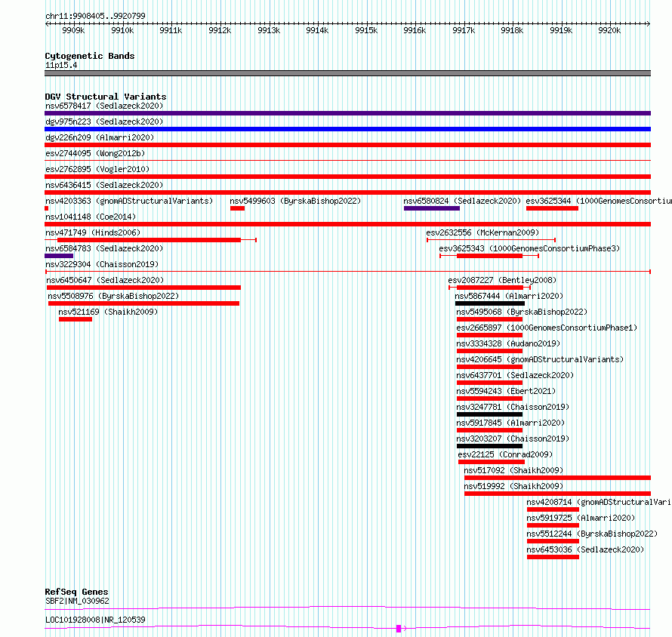Open nsv3247781 (Chaisson2019) label
The height and width of the screenshot is (637, 672).
(513, 407)
